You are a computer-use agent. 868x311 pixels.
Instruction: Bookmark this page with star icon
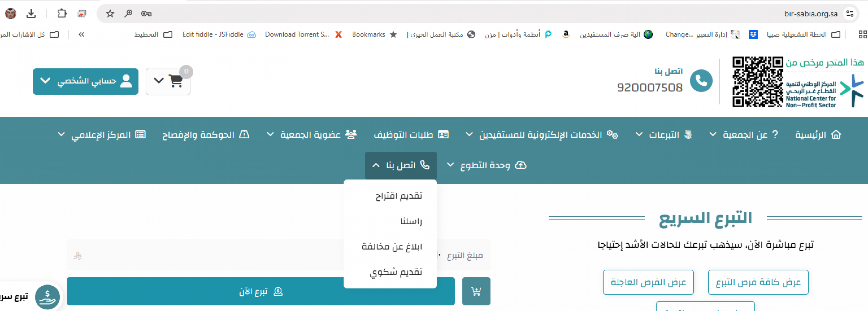click(110, 13)
